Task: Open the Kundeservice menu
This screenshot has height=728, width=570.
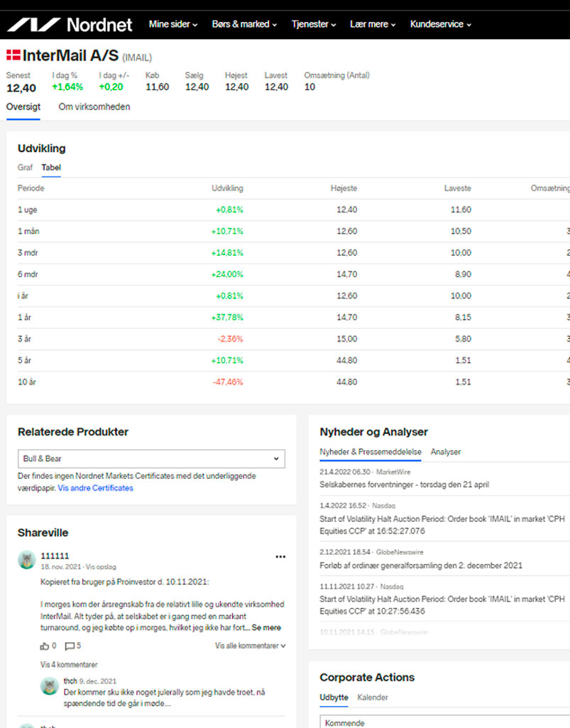Action: point(441,24)
